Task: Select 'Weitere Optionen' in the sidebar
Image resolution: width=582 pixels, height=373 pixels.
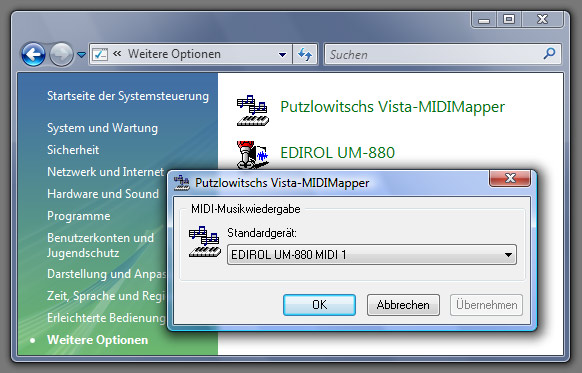Action: pos(98,340)
